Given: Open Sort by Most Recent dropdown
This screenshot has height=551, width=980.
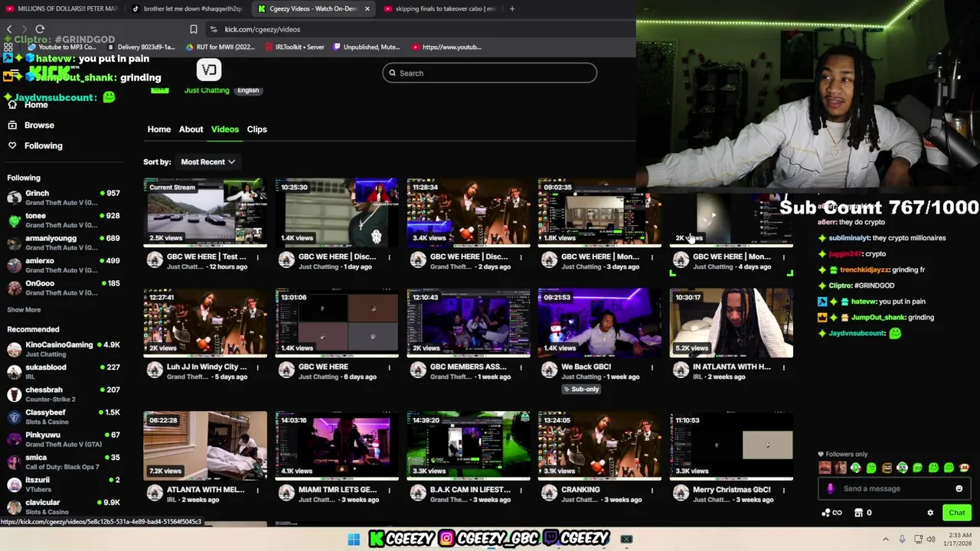Looking at the screenshot, I should [208, 161].
